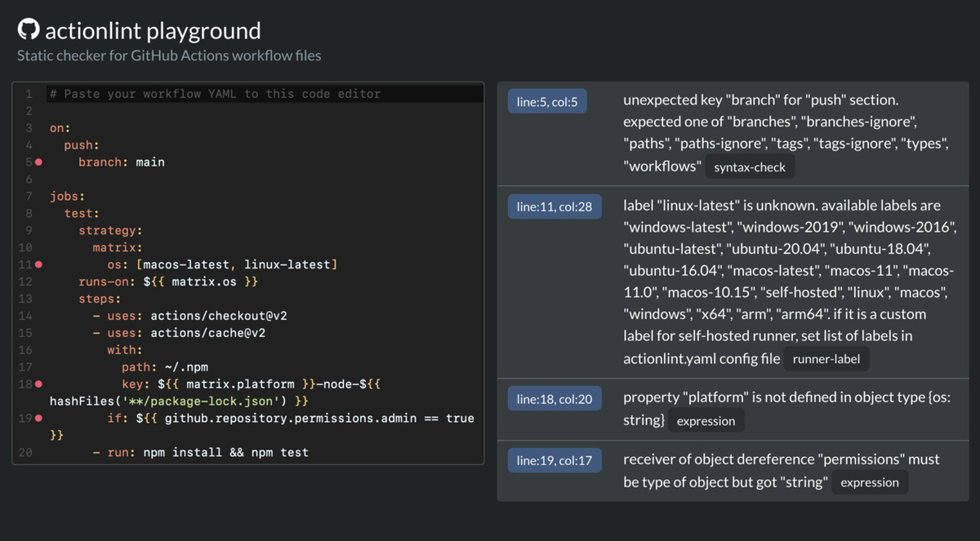Click the "strategy:" key on line 9
980x541 pixels.
tap(110, 231)
